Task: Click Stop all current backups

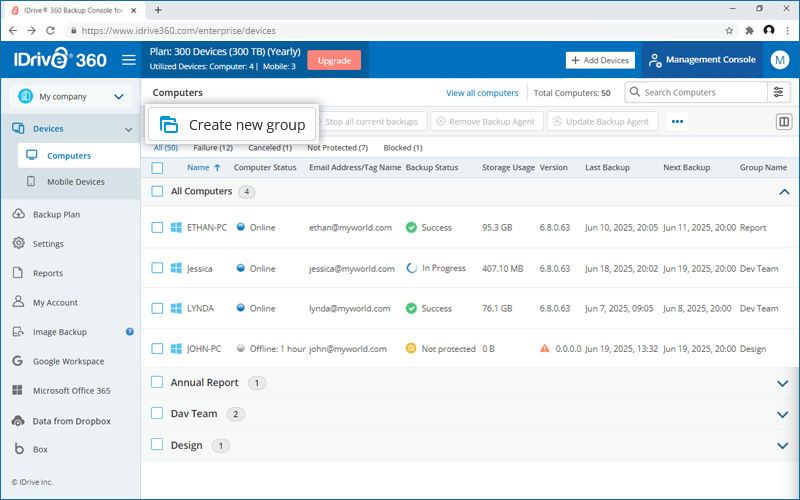Action: point(371,121)
